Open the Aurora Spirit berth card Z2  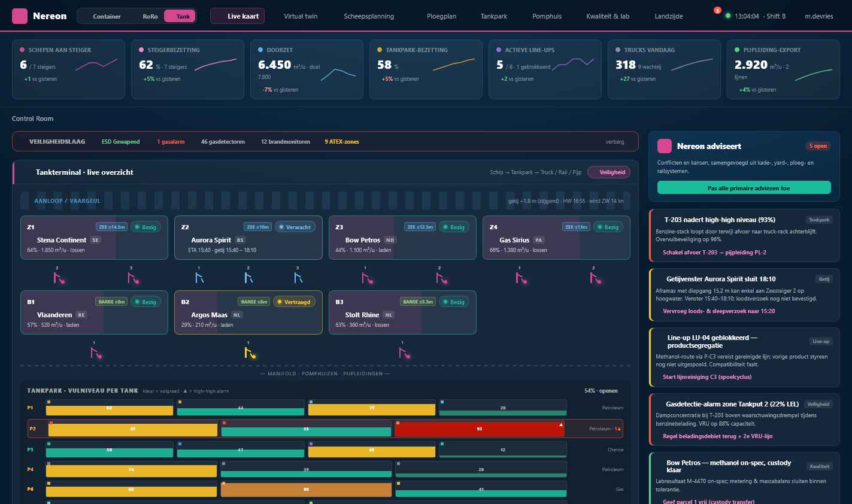(248, 238)
